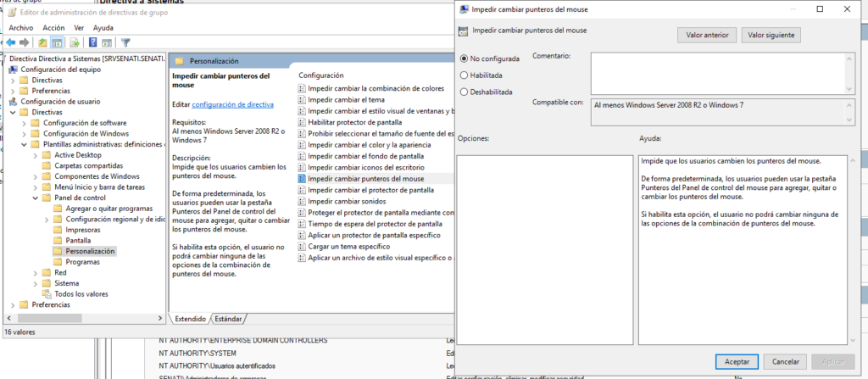The width and height of the screenshot is (868, 379).
Task: Open help with the blue question mark icon
Action: [93, 42]
